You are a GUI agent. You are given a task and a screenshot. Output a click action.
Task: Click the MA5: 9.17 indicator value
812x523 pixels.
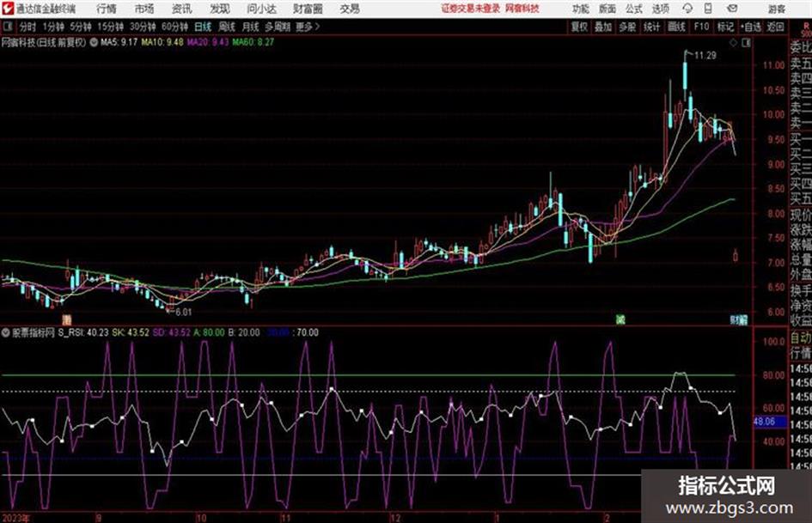tap(119, 42)
